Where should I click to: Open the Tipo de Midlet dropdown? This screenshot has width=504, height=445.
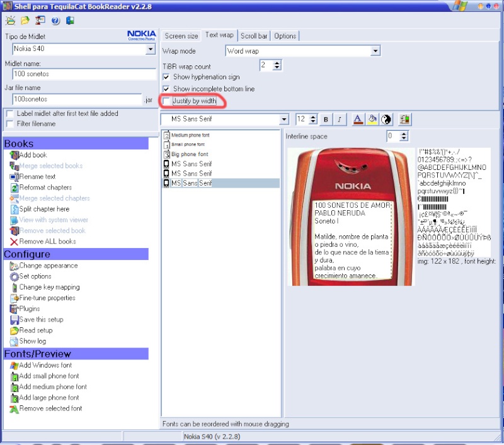(151, 49)
